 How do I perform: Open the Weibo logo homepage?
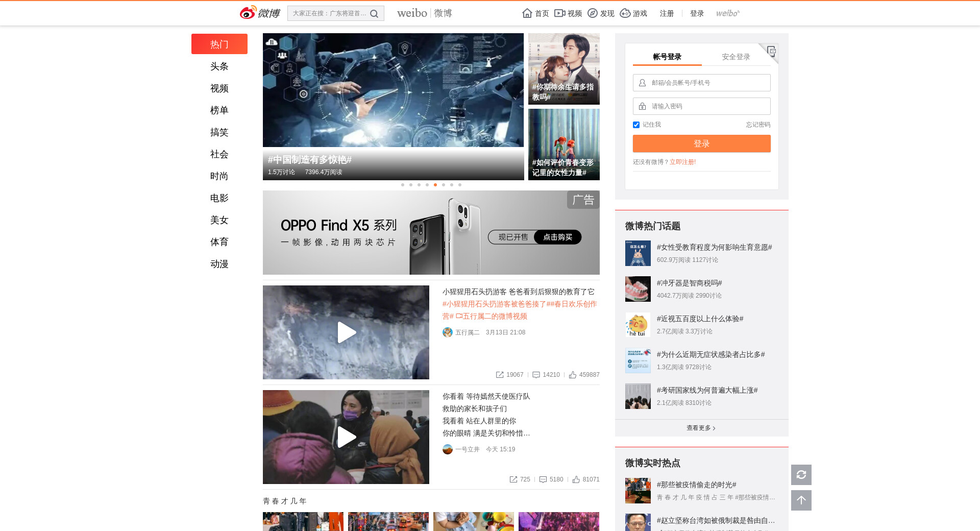click(260, 13)
